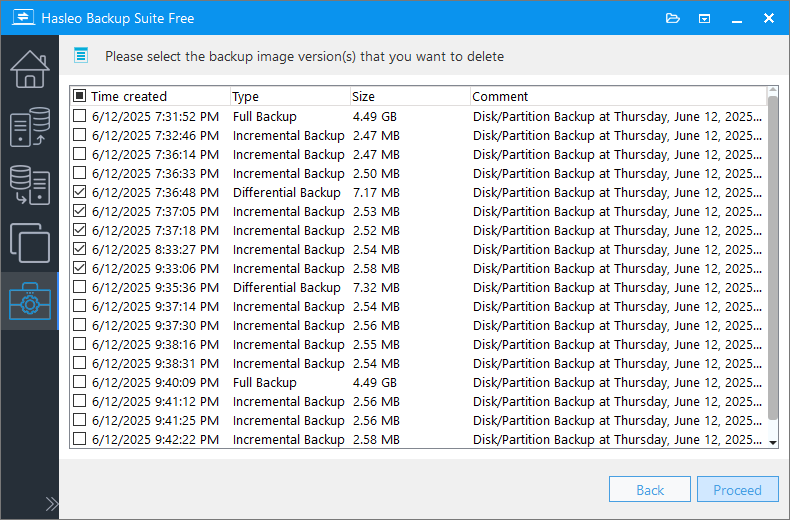Expand the sidebar with double-chevron arrow

51,504
